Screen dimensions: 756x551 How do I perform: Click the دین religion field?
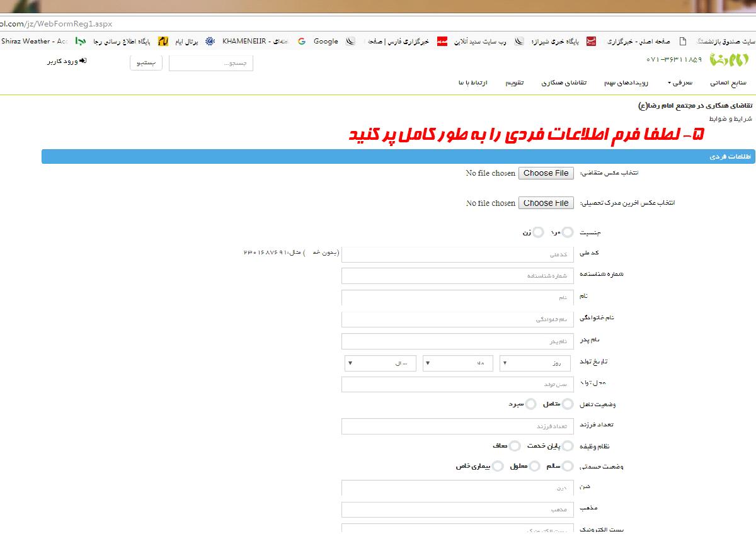coord(457,488)
